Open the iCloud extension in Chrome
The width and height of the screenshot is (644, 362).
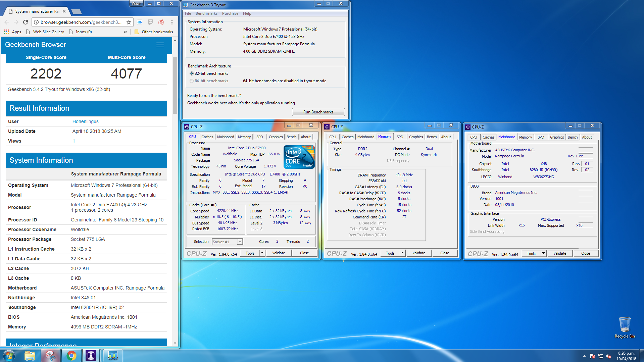(x=140, y=22)
